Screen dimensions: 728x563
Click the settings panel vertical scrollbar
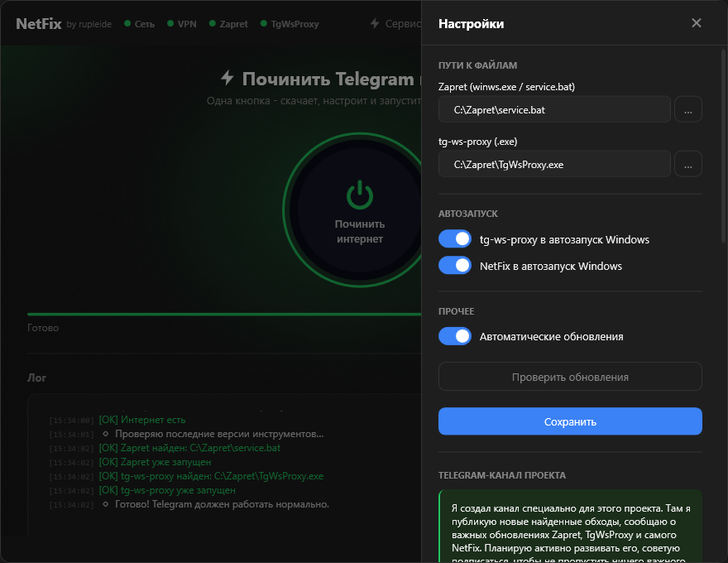click(x=724, y=145)
